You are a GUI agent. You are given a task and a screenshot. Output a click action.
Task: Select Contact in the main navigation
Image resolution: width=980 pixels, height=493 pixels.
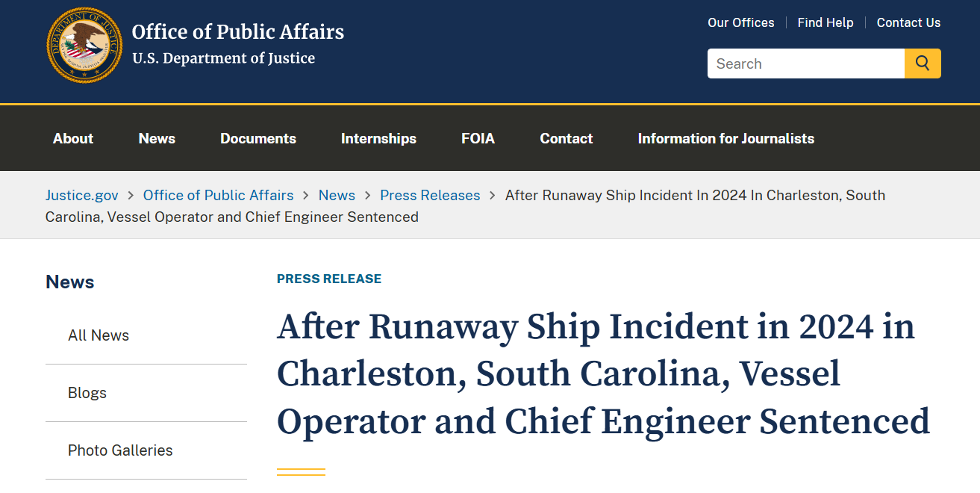(x=567, y=138)
